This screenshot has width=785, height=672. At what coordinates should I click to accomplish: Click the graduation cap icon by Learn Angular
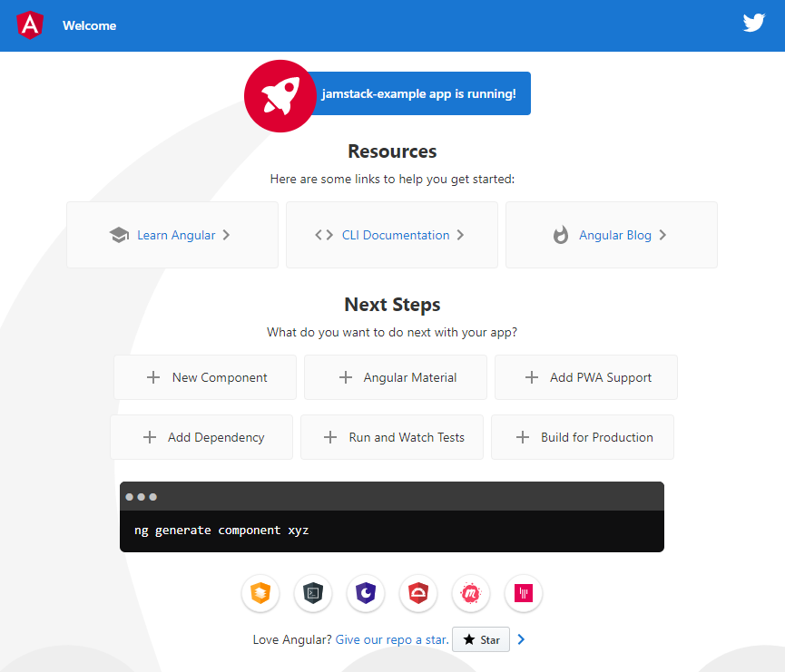point(119,235)
